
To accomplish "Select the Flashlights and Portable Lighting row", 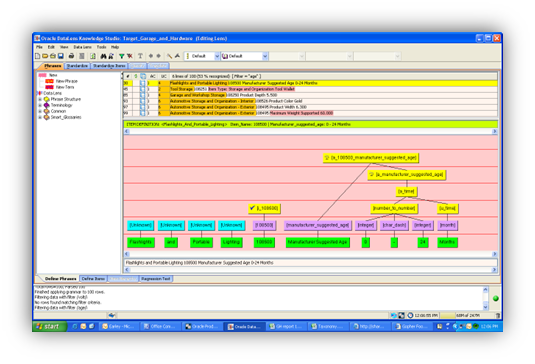I will click(310, 83).
